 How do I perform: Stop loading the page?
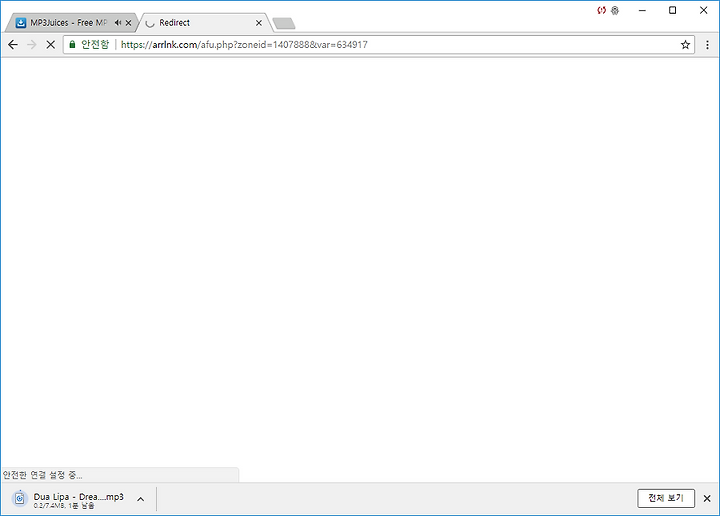click(51, 45)
